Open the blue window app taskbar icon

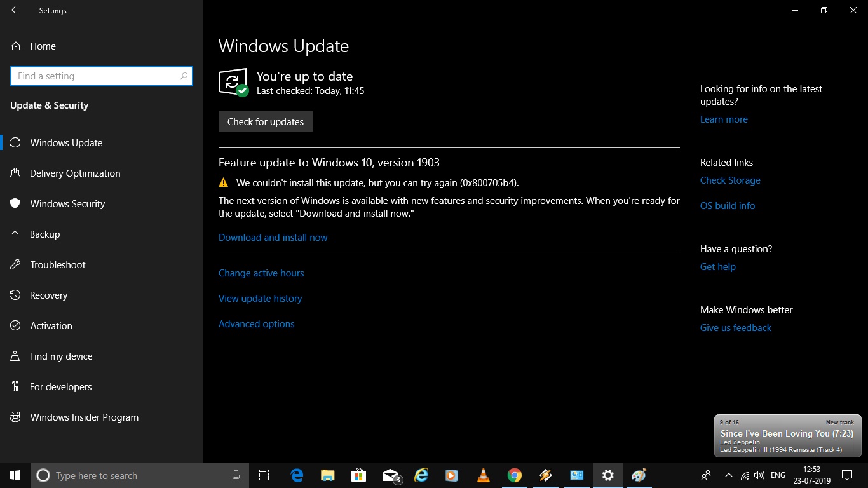tap(577, 475)
